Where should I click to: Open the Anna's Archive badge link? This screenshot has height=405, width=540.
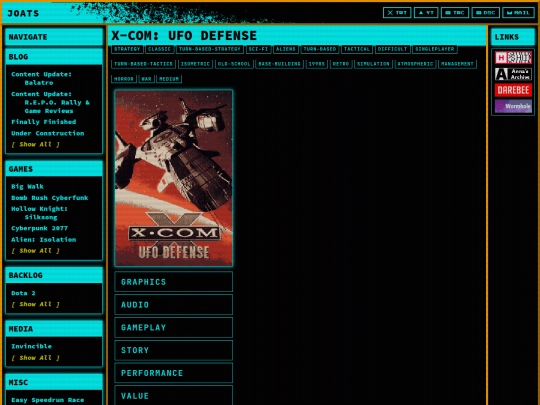513,74
